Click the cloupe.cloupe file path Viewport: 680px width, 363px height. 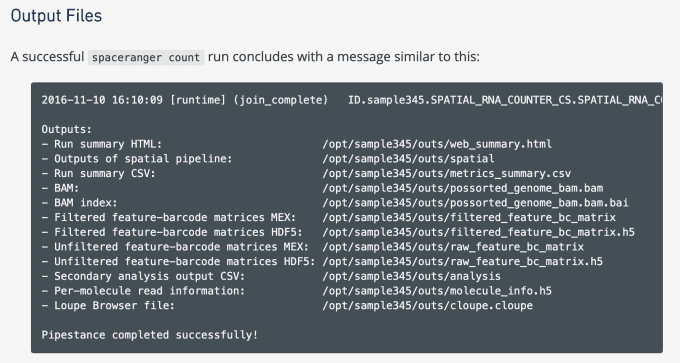(x=428, y=306)
